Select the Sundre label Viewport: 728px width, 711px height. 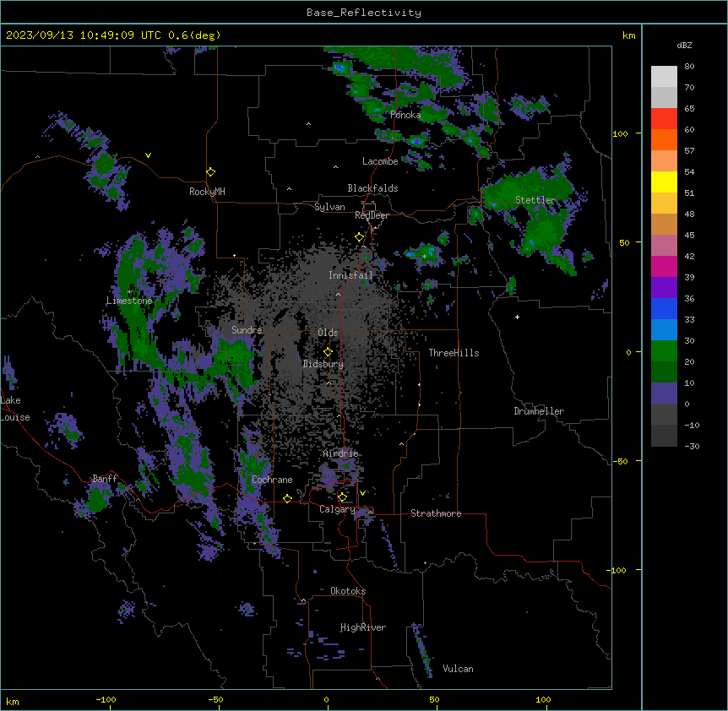tap(247, 330)
